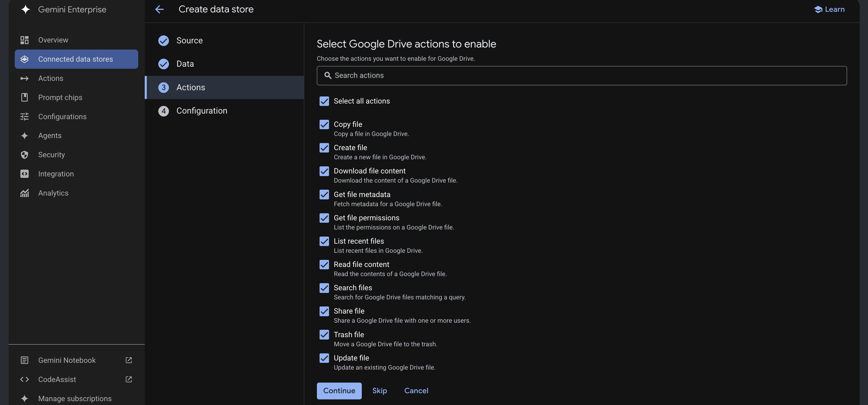Focus the Search actions field
Viewport: 868px width, 405px height.
[x=582, y=76]
